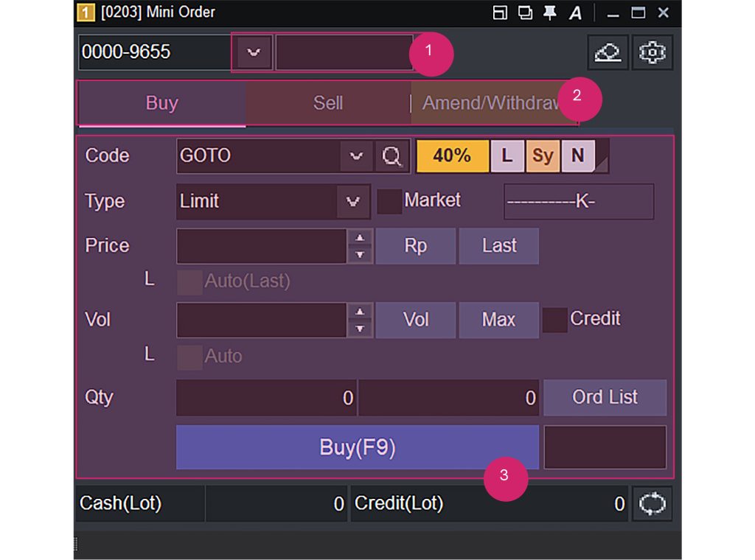
Task: Enable the Market checkbox
Action: [x=389, y=201]
